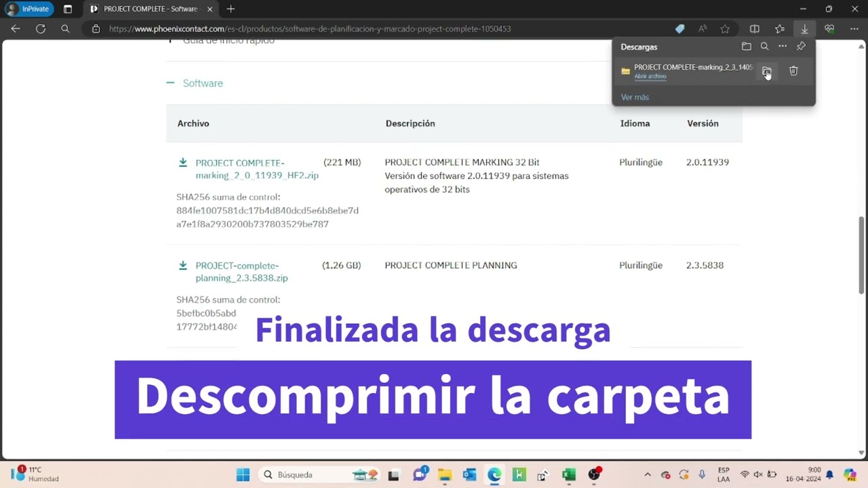This screenshot has height=488, width=868.
Task: Select the PROJECT COMPLETE - Software tab
Action: click(x=150, y=9)
